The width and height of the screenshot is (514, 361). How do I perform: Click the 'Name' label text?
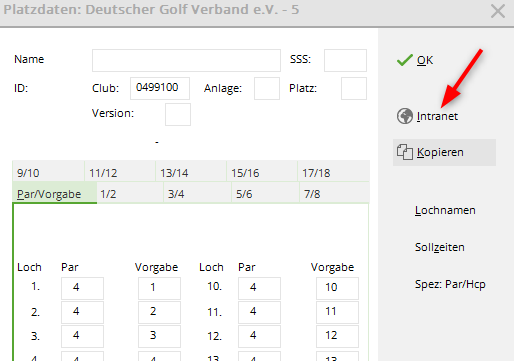tap(29, 59)
